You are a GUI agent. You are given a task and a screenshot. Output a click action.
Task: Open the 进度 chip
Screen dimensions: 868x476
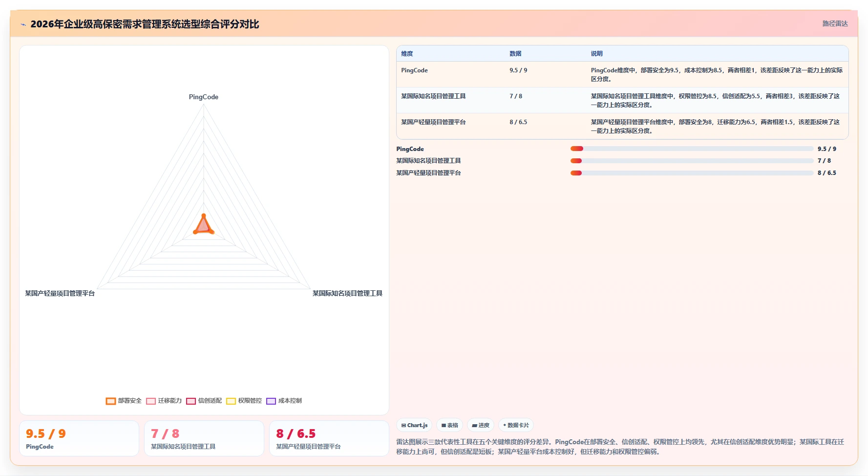(x=481, y=425)
